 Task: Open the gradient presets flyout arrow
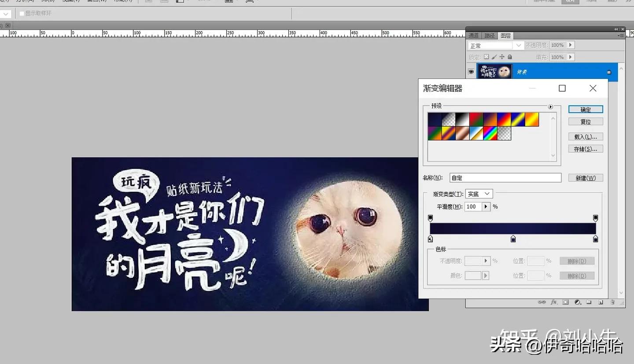tap(550, 107)
